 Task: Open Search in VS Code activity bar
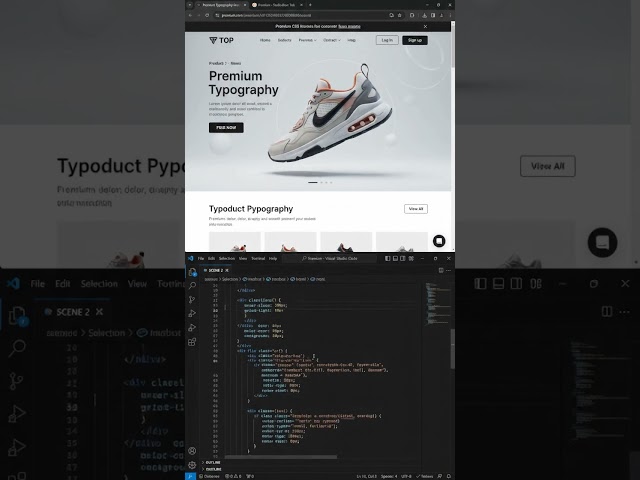click(192, 286)
